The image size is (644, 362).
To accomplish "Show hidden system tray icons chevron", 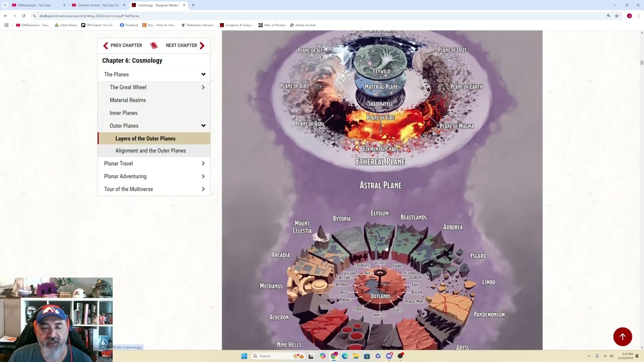I will [589, 356].
